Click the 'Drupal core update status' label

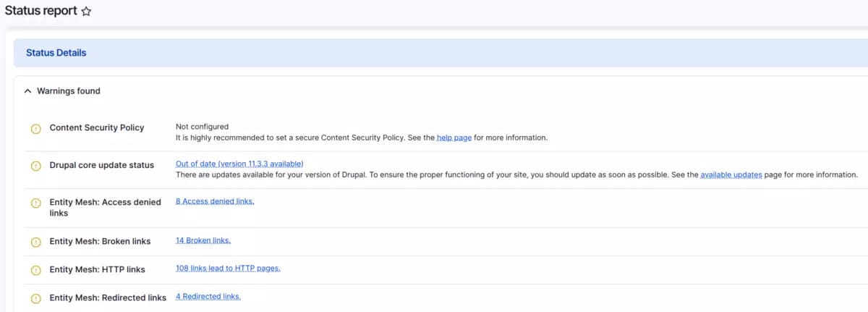tap(101, 165)
